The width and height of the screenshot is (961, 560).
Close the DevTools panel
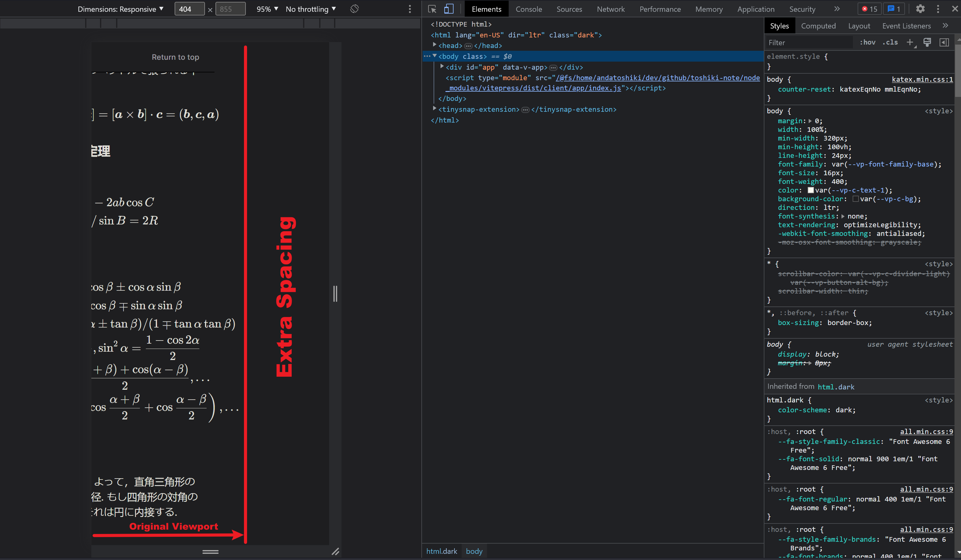click(x=954, y=9)
